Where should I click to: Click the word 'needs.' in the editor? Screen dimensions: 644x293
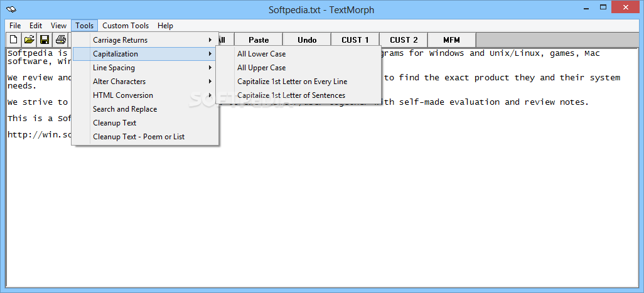pos(22,86)
